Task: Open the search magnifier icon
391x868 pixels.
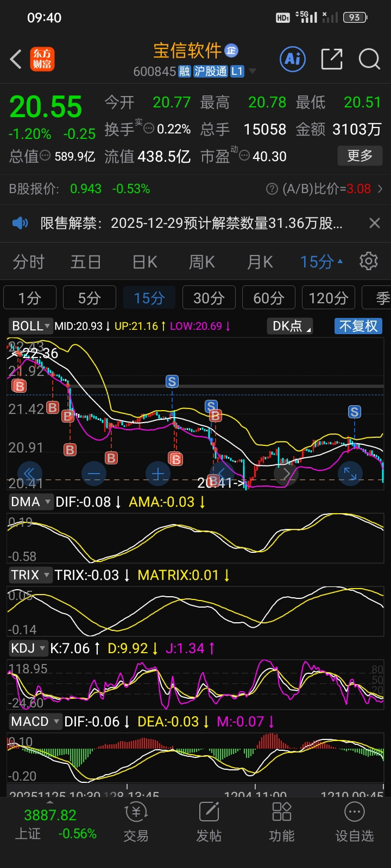Action: (370, 59)
